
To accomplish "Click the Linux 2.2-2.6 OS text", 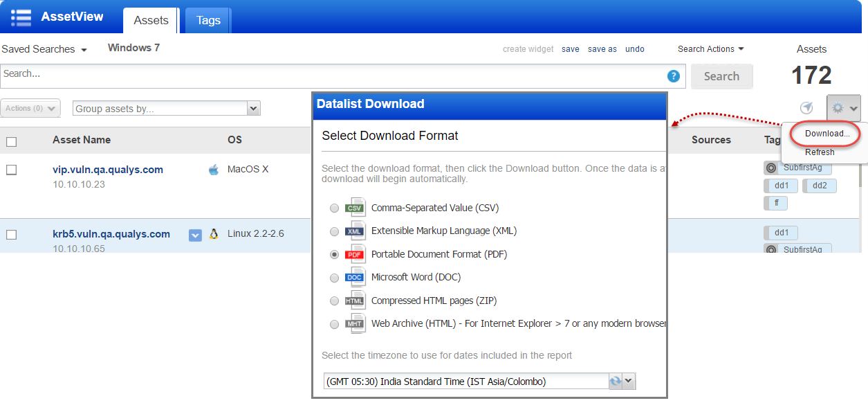I will 256,234.
